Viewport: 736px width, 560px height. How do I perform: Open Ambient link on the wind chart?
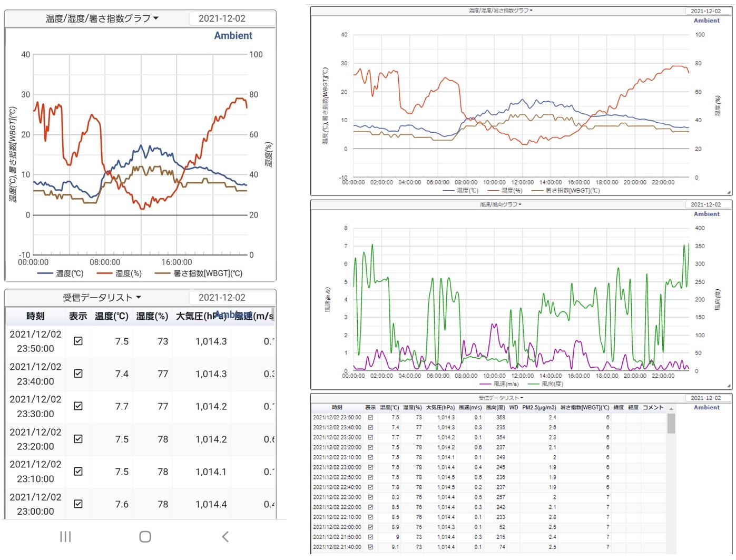(x=706, y=214)
